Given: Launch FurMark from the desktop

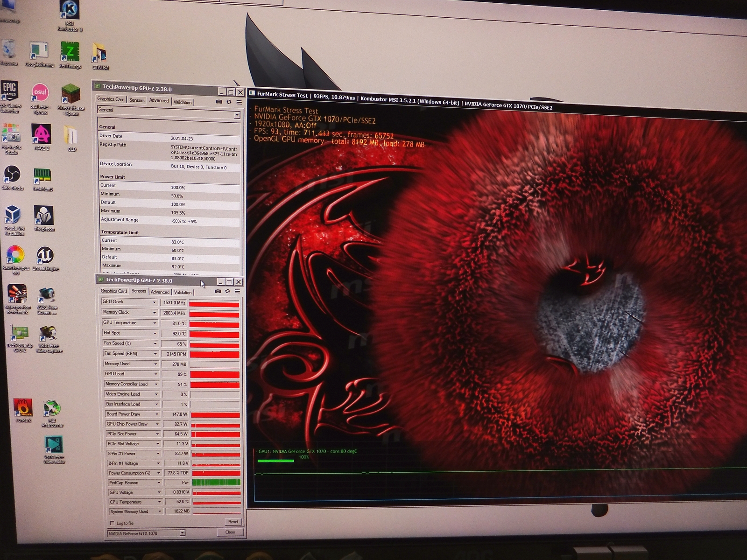Looking at the screenshot, I should (x=23, y=411).
